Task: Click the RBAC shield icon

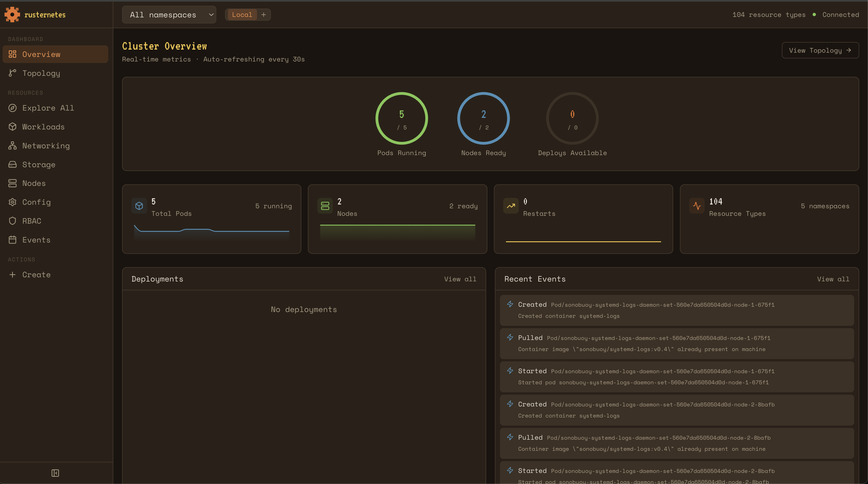Action: 13,221
